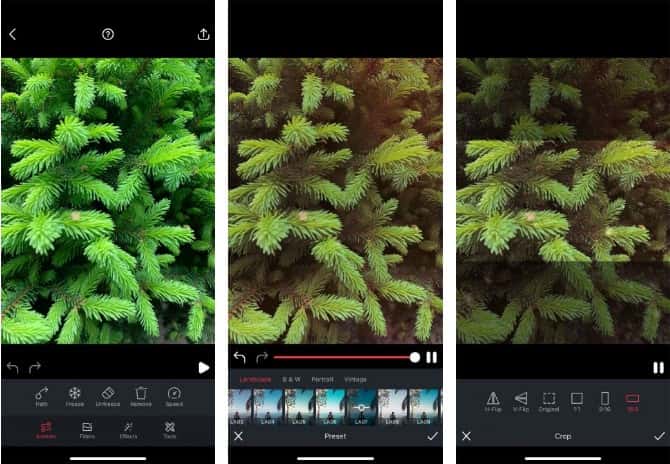Redo in the Preset screen

tap(262, 357)
